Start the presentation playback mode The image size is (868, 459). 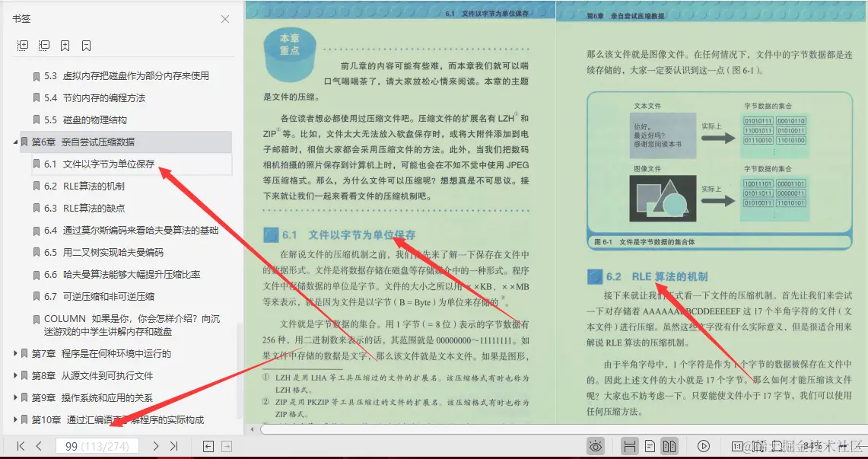pos(704,445)
